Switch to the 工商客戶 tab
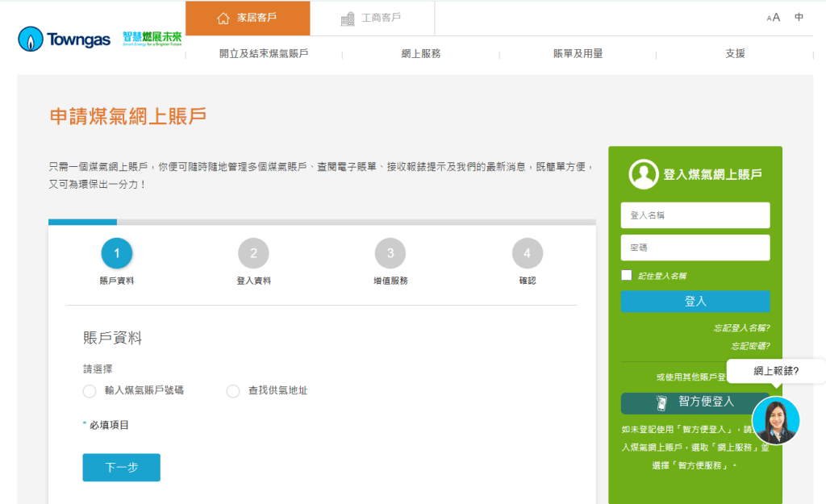 point(373,17)
